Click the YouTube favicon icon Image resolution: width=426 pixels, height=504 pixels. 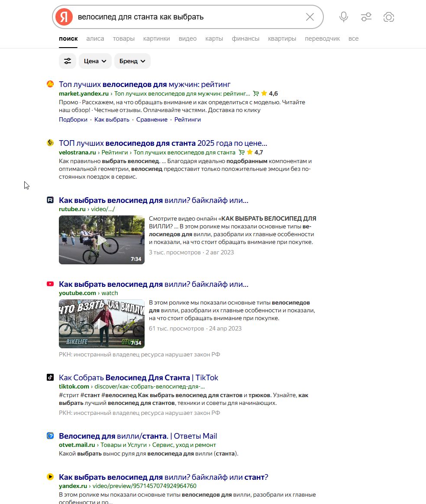click(50, 284)
